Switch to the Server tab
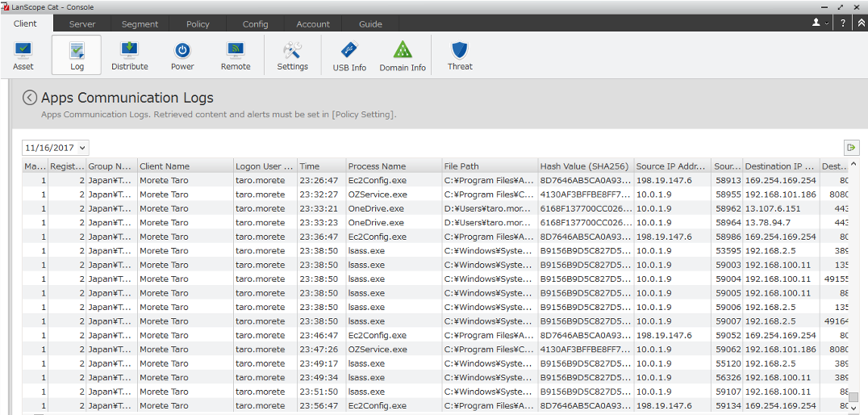The width and height of the screenshot is (868, 415). [82, 24]
